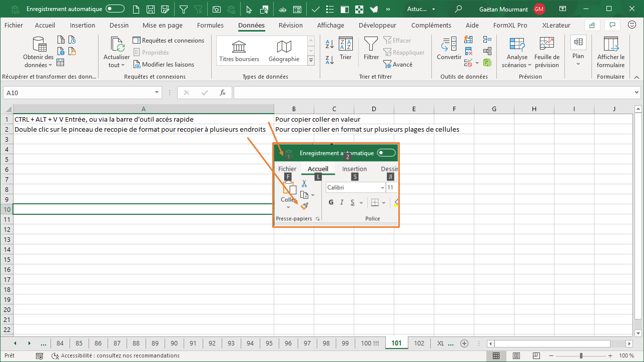
Task: Click zoom in plus button
Action: [610, 356]
